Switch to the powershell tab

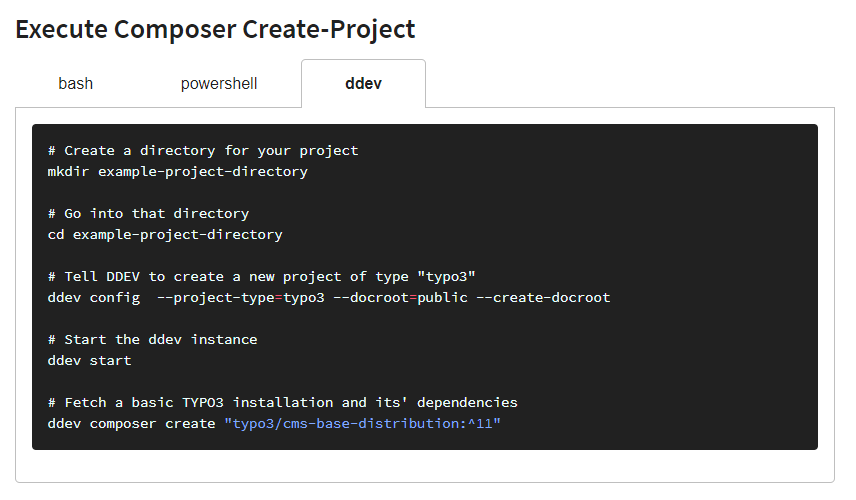219,84
